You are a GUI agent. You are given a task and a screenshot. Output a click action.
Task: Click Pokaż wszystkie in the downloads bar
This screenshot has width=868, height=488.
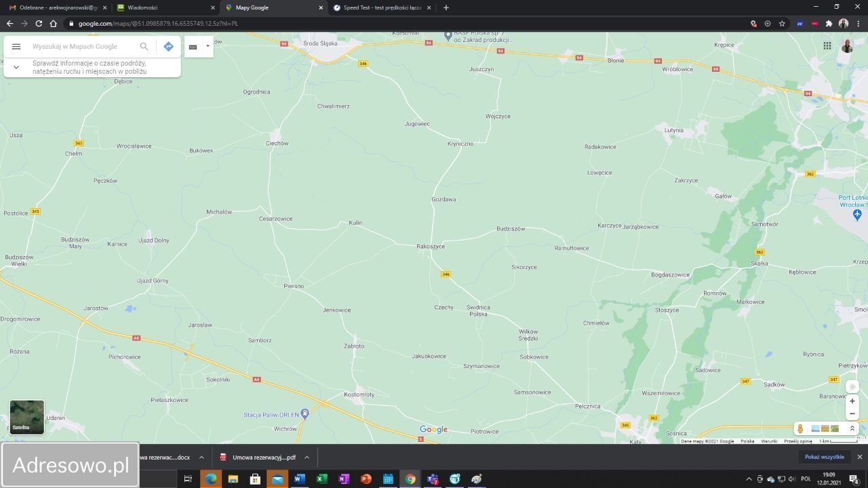click(x=824, y=456)
